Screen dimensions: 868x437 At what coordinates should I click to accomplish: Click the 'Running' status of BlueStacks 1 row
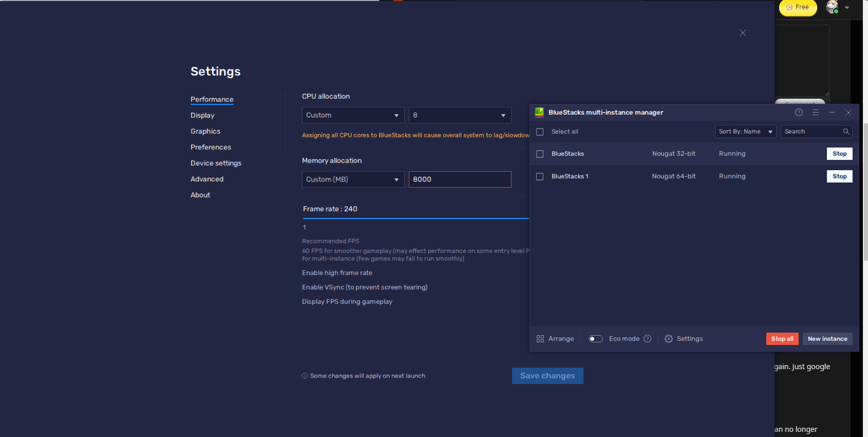click(732, 176)
